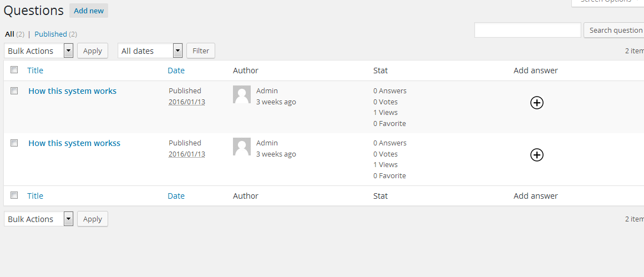
Task: Toggle select-all checkbox in table header
Action: pyautogui.click(x=14, y=70)
